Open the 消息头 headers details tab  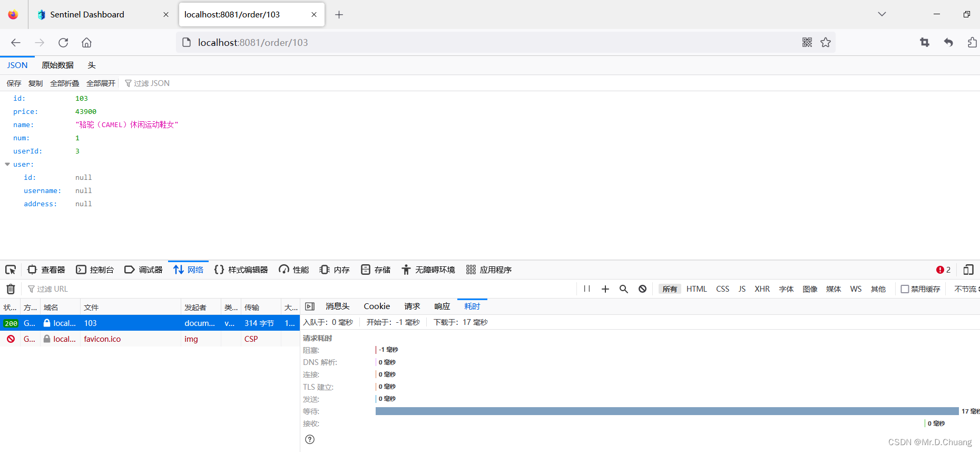click(x=338, y=306)
